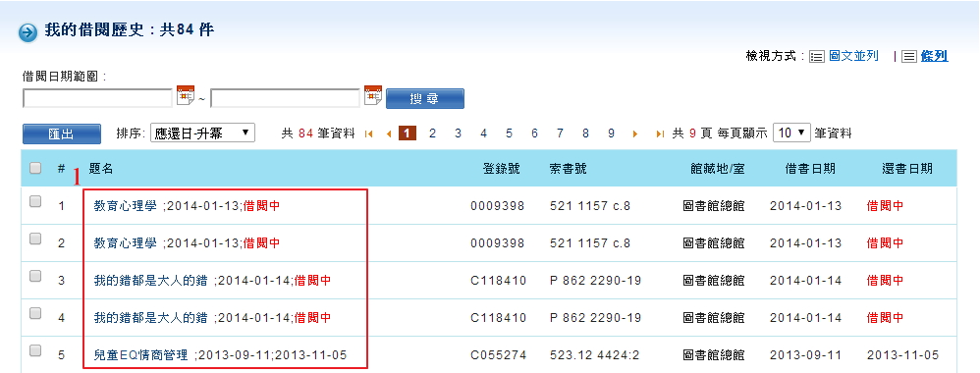This screenshot has width=980, height=373.
Task: Click the 圖文並列 view icon
Action: point(816,57)
